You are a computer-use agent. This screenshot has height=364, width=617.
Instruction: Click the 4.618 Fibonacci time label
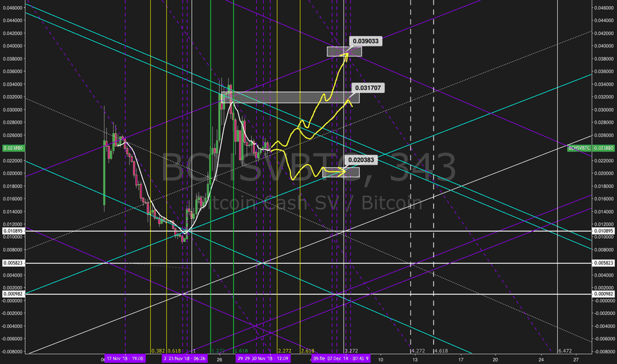(441, 351)
